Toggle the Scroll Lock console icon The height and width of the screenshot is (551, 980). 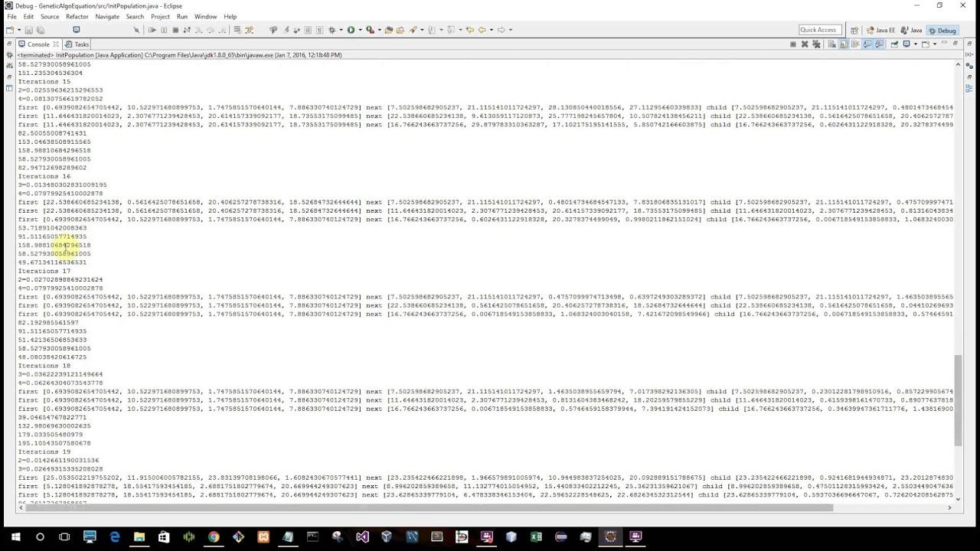844,44
